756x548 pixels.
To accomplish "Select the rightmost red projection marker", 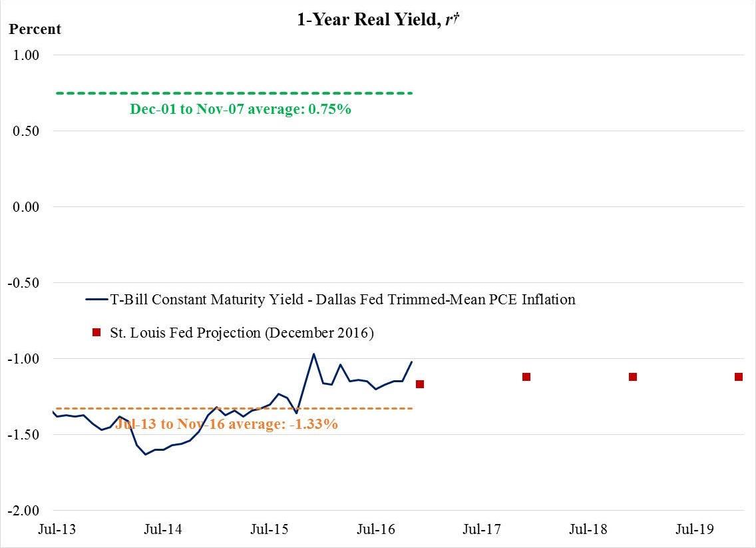I will click(x=739, y=377).
